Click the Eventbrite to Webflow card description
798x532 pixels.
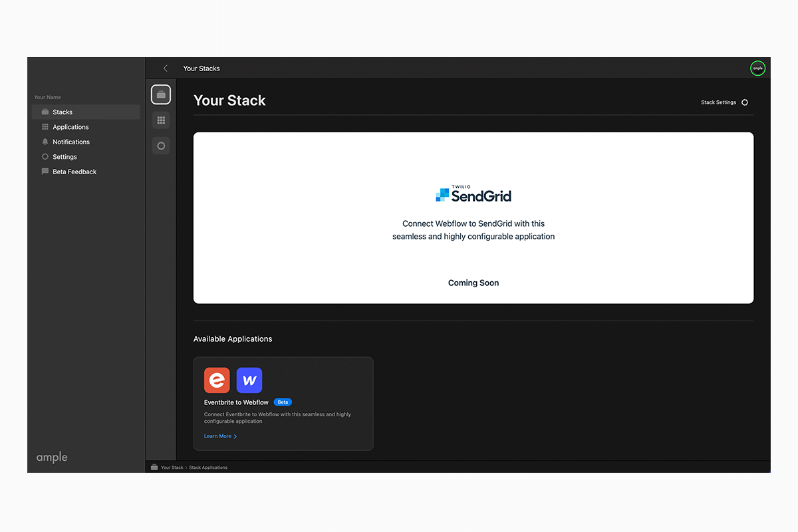[277, 418]
